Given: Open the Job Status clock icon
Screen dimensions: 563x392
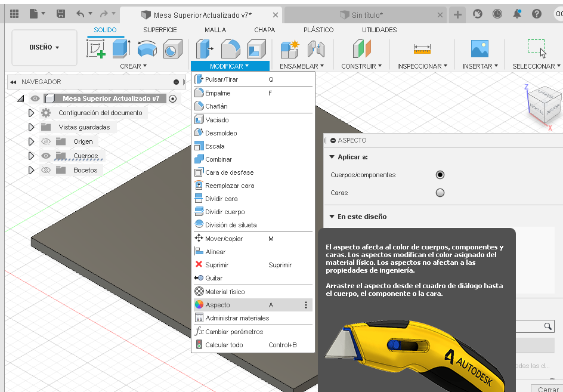Looking at the screenshot, I should (497, 14).
